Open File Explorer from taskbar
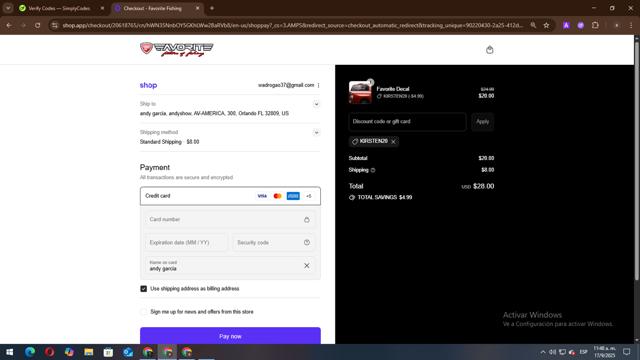The width and height of the screenshot is (640, 360). pyautogui.click(x=89, y=352)
